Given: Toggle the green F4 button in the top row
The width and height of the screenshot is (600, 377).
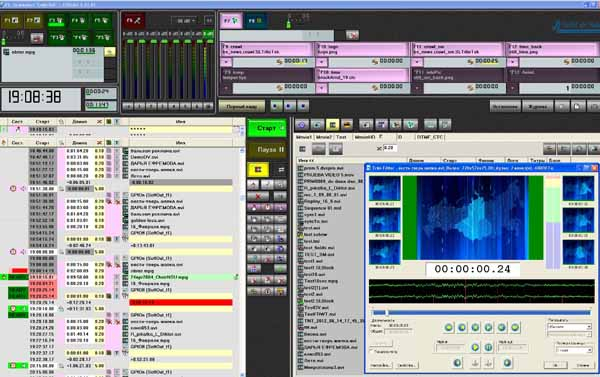Looking at the screenshot, I should pyautogui.click(x=79, y=21).
